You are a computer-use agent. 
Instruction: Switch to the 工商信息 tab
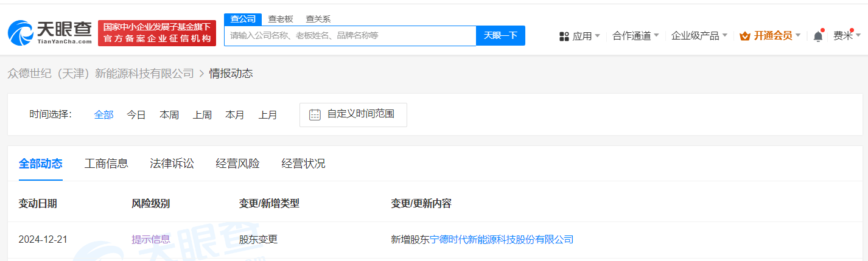click(x=107, y=164)
